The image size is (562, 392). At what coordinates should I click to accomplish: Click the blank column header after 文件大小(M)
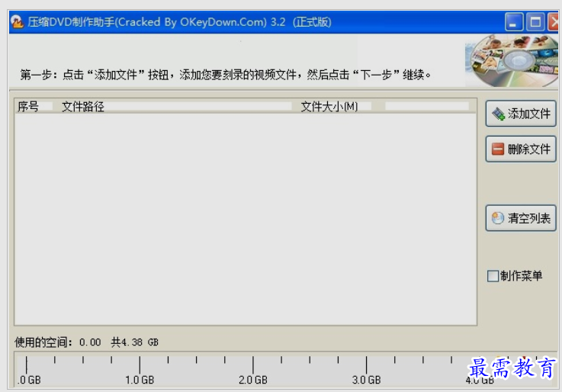click(427, 107)
